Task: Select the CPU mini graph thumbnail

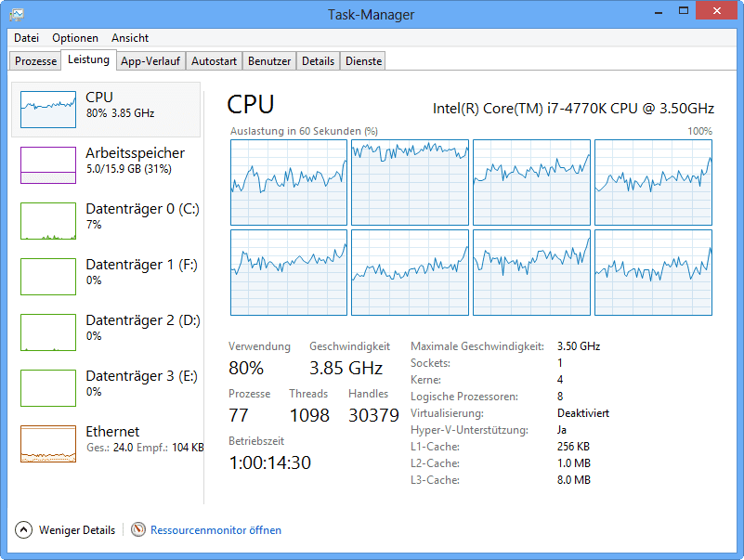Action: pyautogui.click(x=48, y=110)
